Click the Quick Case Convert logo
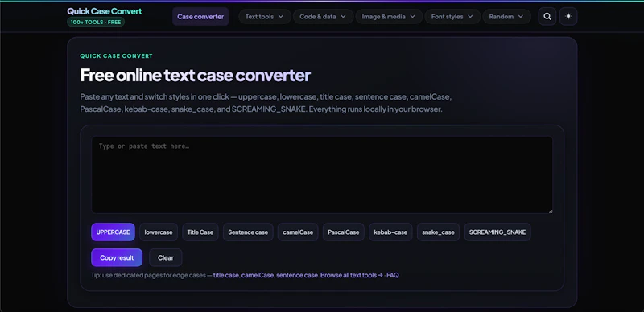Screen dimensions: 644x312 click(x=105, y=11)
